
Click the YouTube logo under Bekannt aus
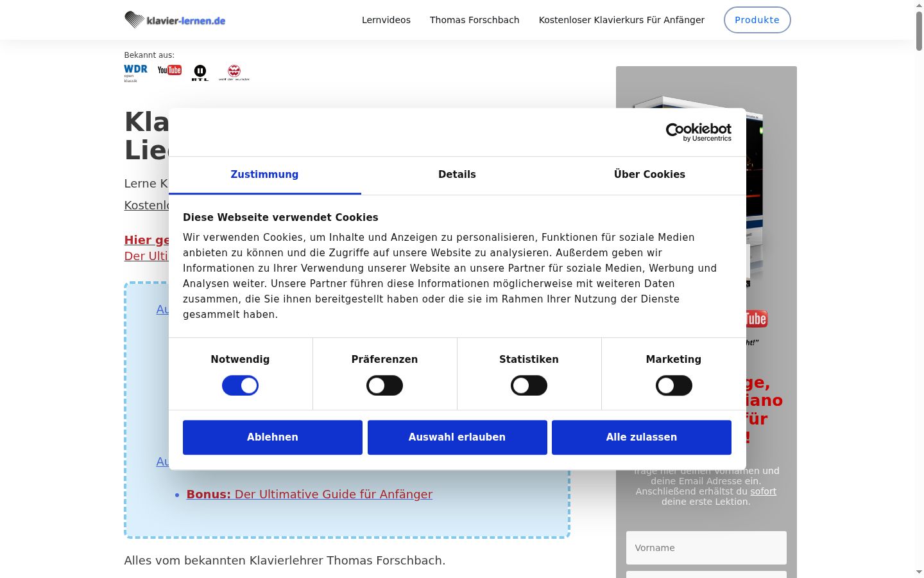169,70
